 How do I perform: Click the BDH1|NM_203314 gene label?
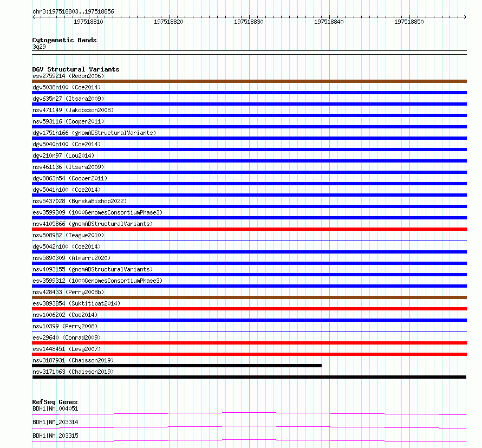coord(55,422)
